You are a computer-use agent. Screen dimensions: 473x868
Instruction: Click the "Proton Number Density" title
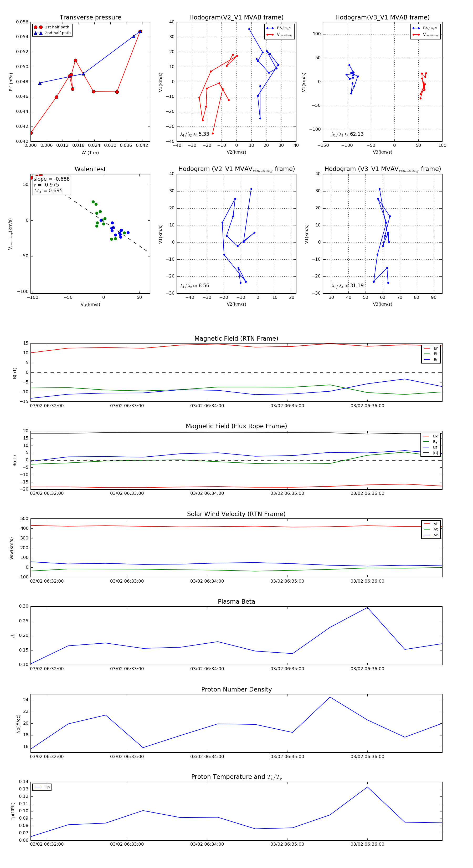pyautogui.click(x=236, y=689)
